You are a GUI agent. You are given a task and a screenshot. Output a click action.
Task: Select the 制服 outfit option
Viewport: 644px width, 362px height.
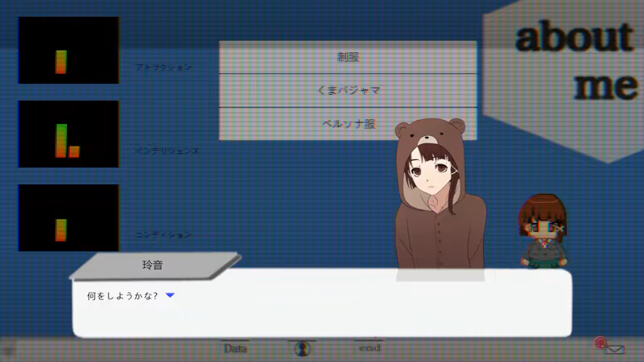coord(347,58)
